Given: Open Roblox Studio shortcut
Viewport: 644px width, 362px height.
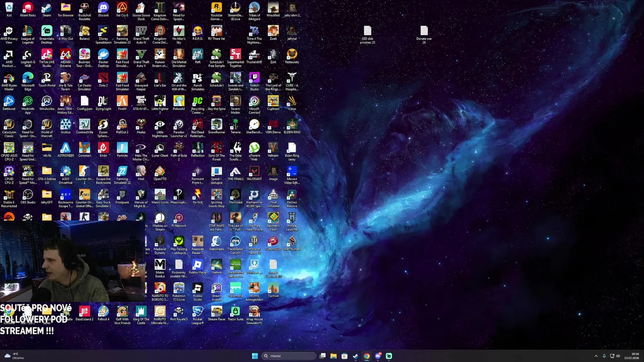Looking at the screenshot, I should (x=198, y=292).
